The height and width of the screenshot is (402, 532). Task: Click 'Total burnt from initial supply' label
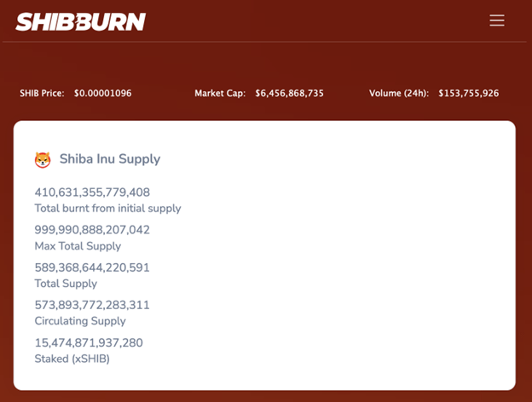click(x=108, y=208)
